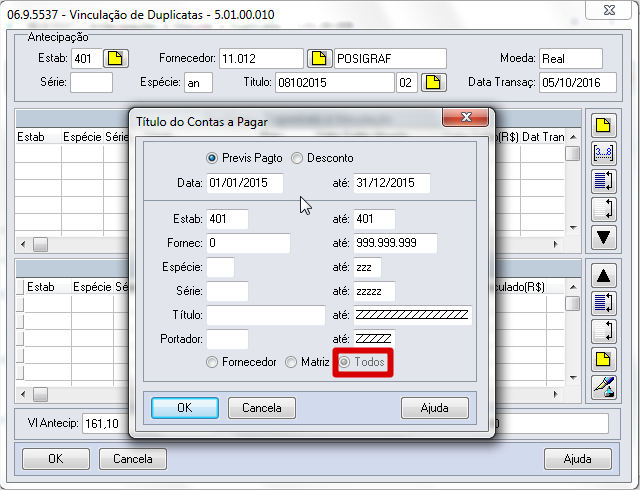Click Estab column header in lower grid
This screenshot has height=490, width=640.
(x=48, y=287)
